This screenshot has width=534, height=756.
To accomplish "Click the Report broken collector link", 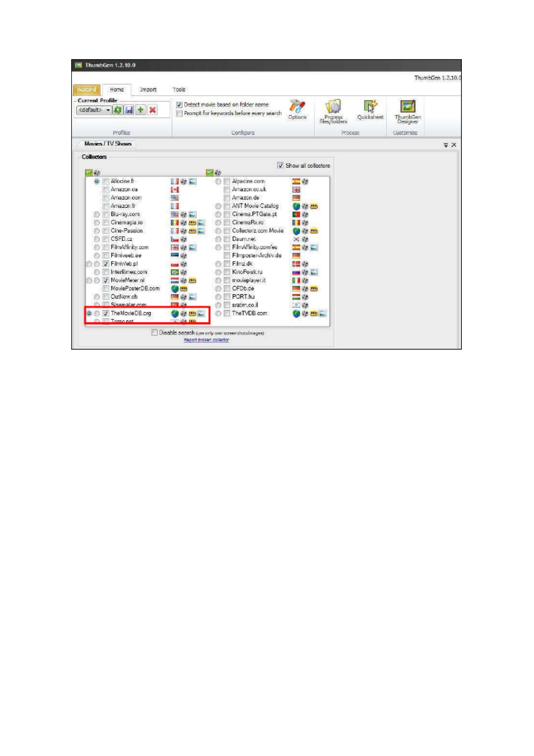I will [206, 340].
